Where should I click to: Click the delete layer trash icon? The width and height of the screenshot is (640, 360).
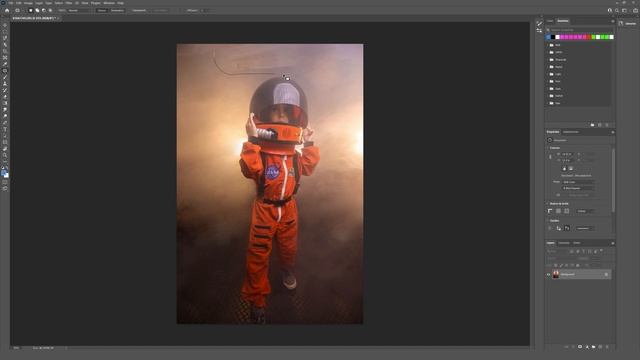pyautogui.click(x=607, y=347)
